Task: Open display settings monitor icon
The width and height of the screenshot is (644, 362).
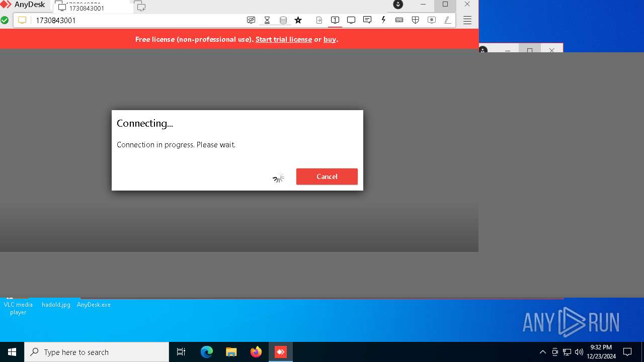Action: tap(351, 21)
